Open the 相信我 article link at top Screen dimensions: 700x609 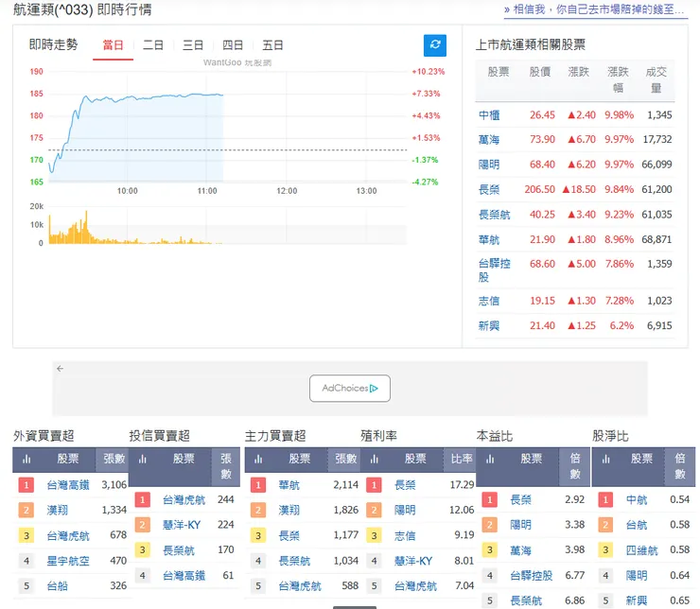point(596,9)
